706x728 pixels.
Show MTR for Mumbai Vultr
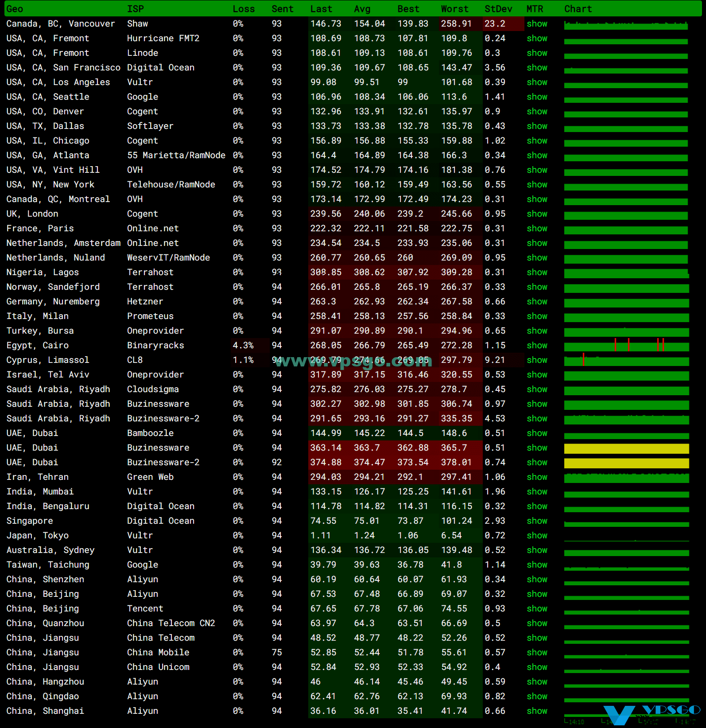[537, 492]
